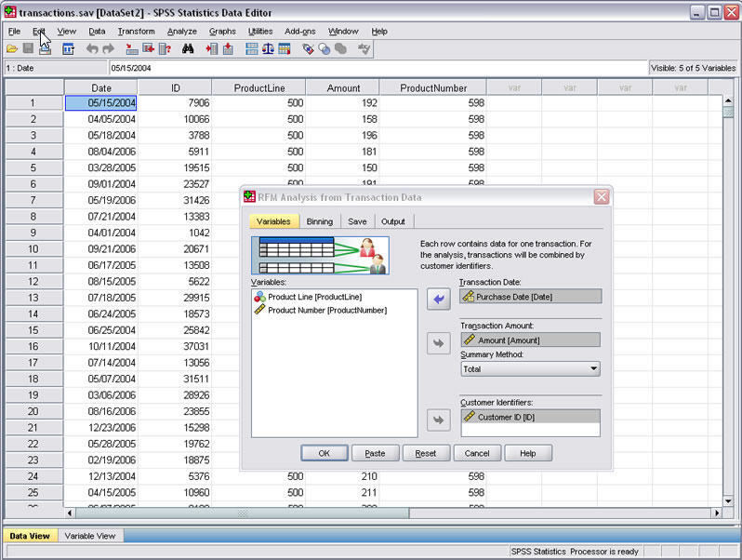Click the Paste button
The image size is (742, 560).
(376, 453)
